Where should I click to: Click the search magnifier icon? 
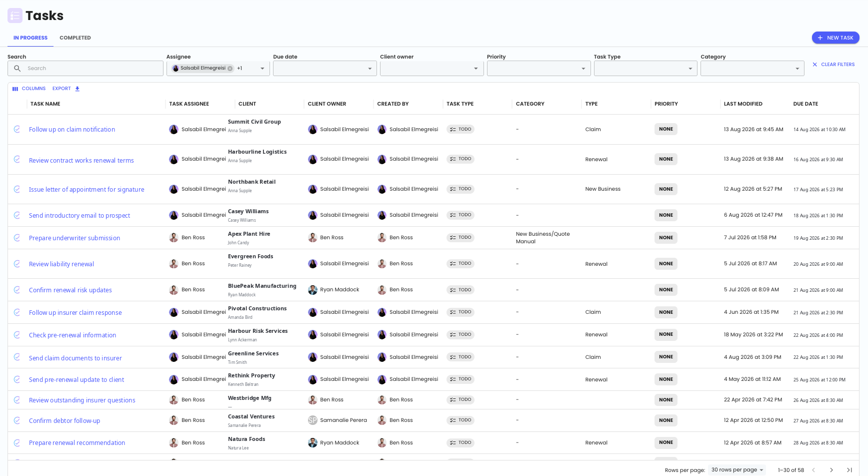tap(17, 69)
